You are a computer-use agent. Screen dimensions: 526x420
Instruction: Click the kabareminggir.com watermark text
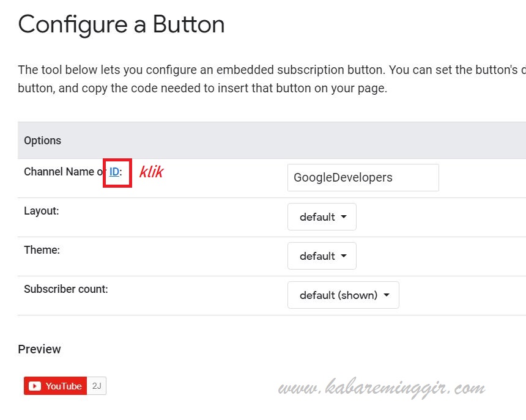(x=381, y=387)
